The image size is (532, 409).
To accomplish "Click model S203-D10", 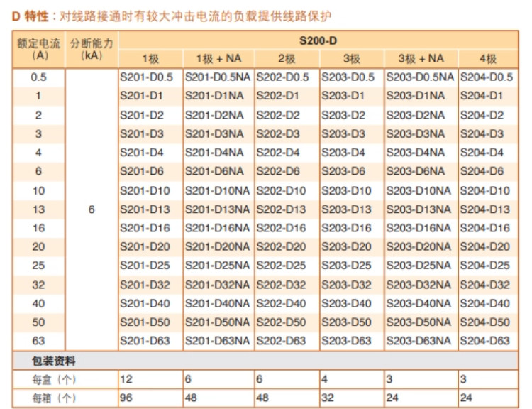I will pyautogui.click(x=346, y=190).
